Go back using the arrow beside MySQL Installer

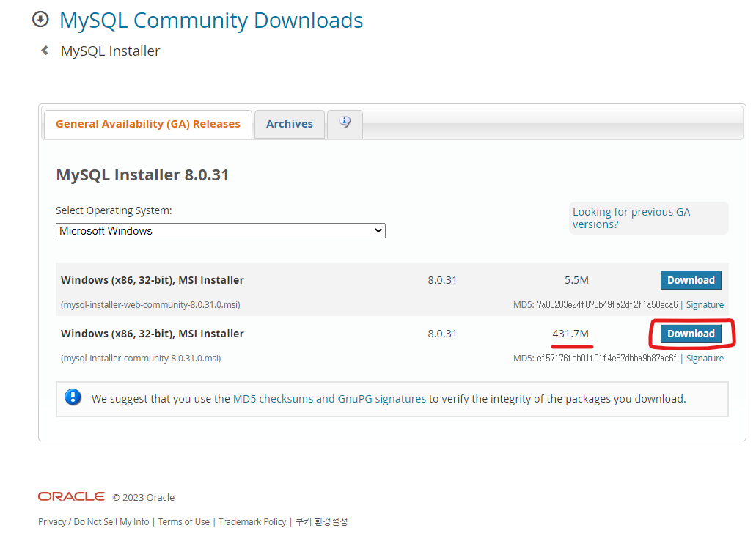pyautogui.click(x=45, y=50)
